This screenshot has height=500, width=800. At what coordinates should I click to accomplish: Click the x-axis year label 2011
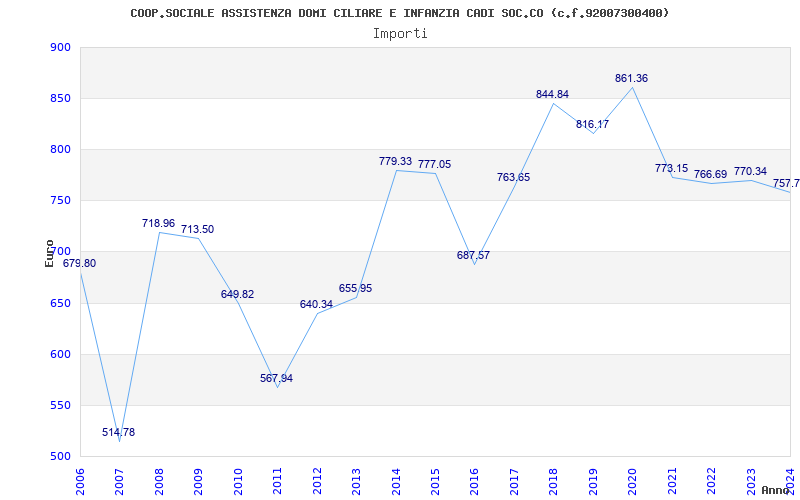tap(277, 481)
